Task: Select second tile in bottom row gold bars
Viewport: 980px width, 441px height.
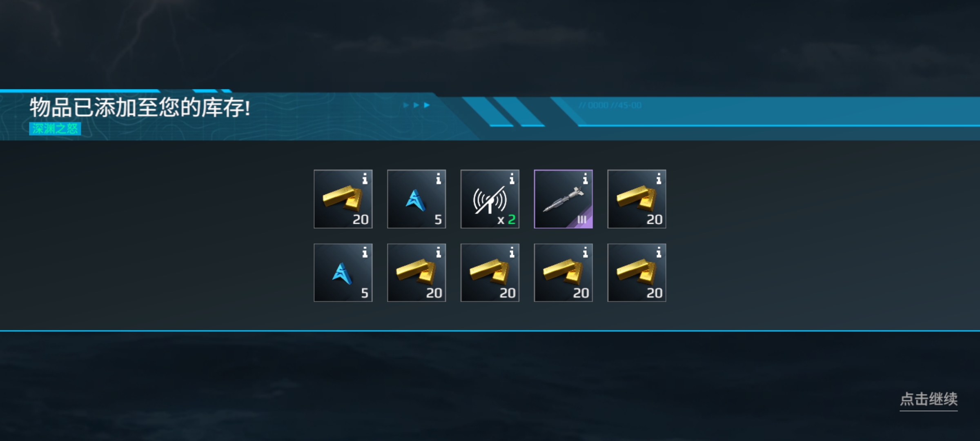Action: pos(416,273)
